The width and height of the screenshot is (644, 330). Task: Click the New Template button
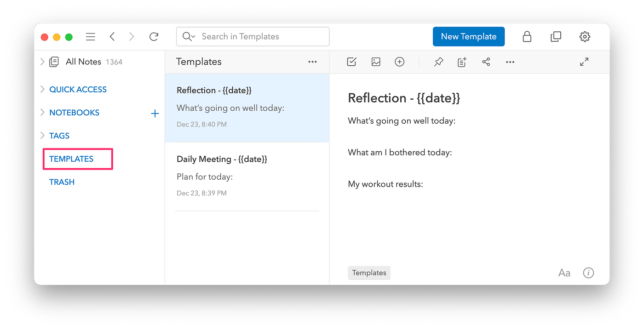point(468,37)
